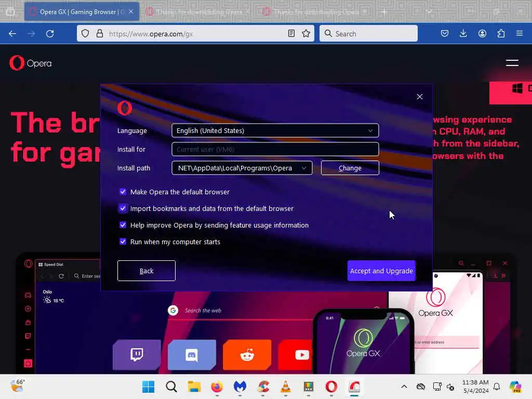Viewport: 532px width, 399px height.
Task: Click the Twitch speed dial tile
Action: point(137,354)
